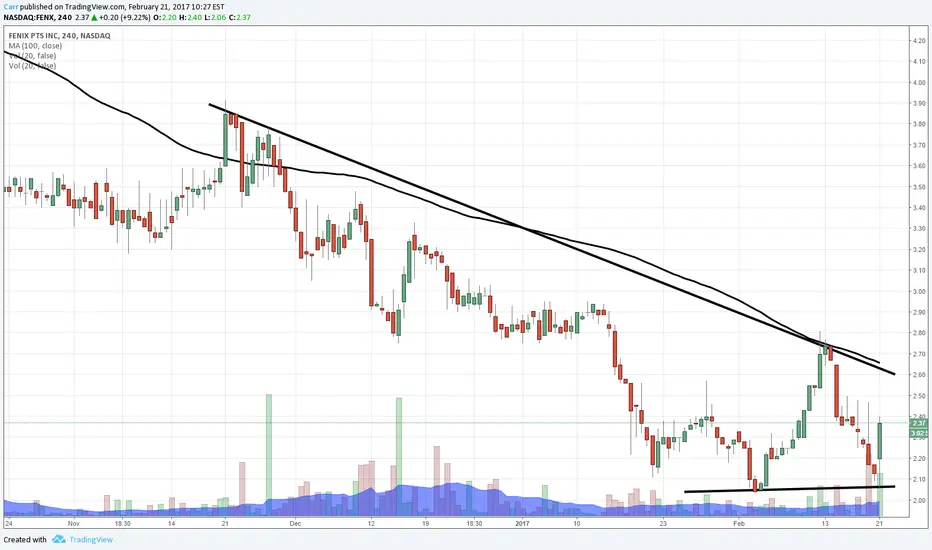Image resolution: width=932 pixels, height=550 pixels.
Task: Click the Nov date axis label
Action: [x=74, y=524]
